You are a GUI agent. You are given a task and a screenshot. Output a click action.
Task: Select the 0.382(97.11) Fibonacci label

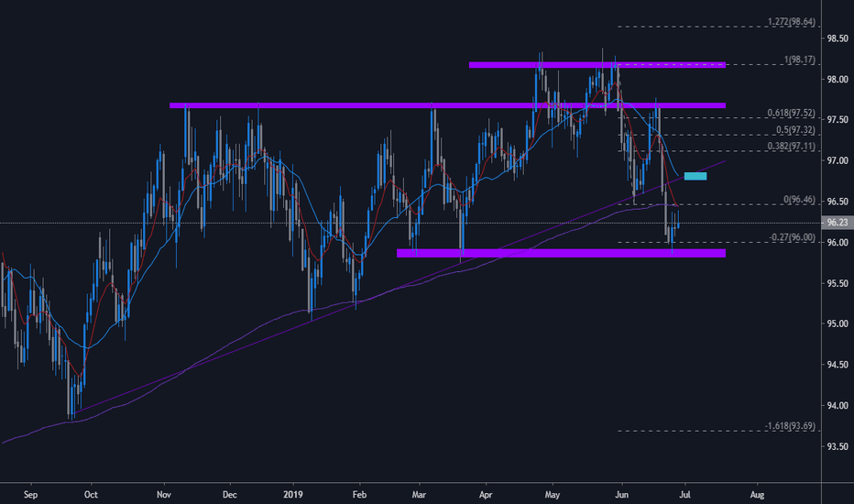[792, 146]
